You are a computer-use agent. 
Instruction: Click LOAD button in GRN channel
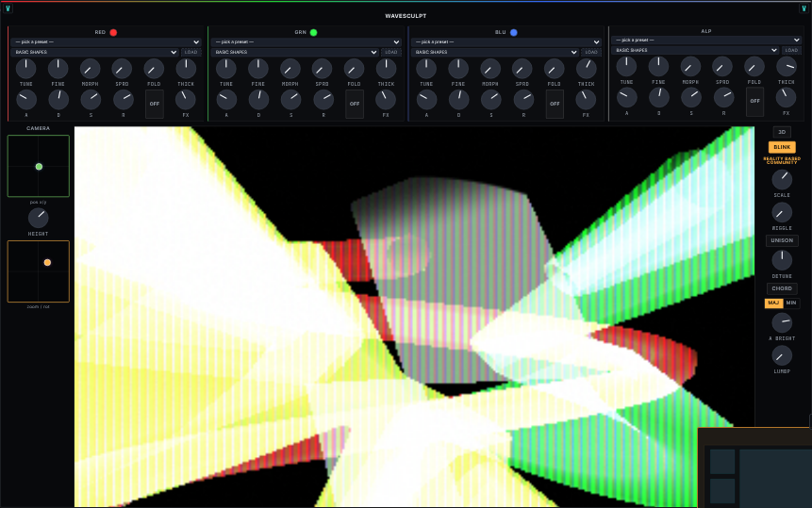[x=391, y=52]
